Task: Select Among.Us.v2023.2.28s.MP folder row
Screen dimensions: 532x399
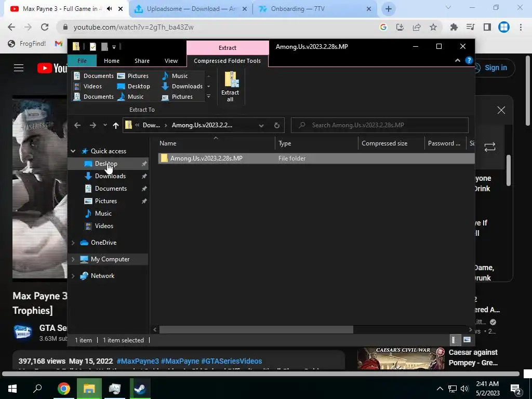Action: point(316,158)
